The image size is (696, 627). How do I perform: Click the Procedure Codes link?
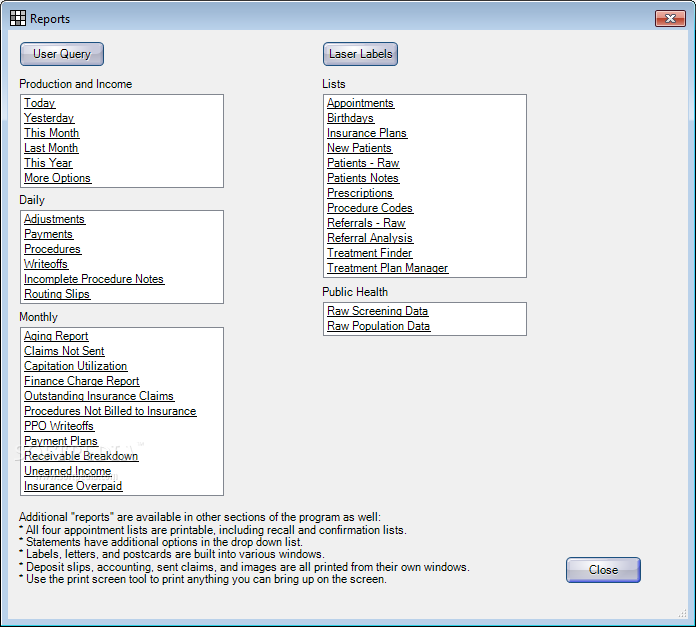click(x=370, y=208)
